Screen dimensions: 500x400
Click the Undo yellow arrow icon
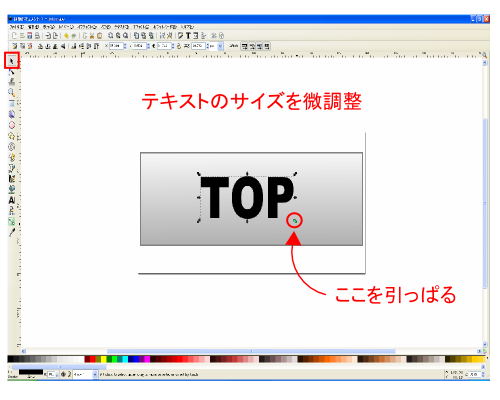coord(66,36)
